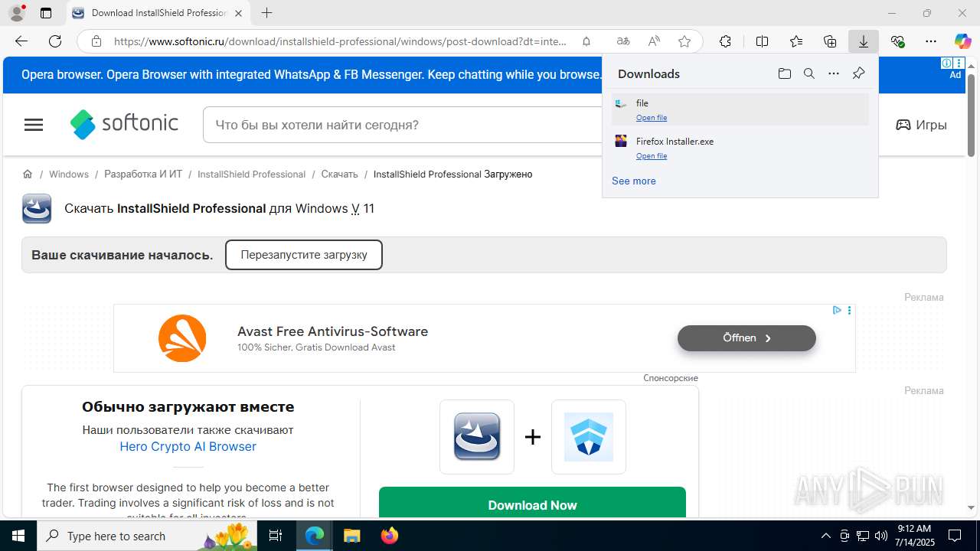Open the Extensions puzzle icon

click(725, 41)
